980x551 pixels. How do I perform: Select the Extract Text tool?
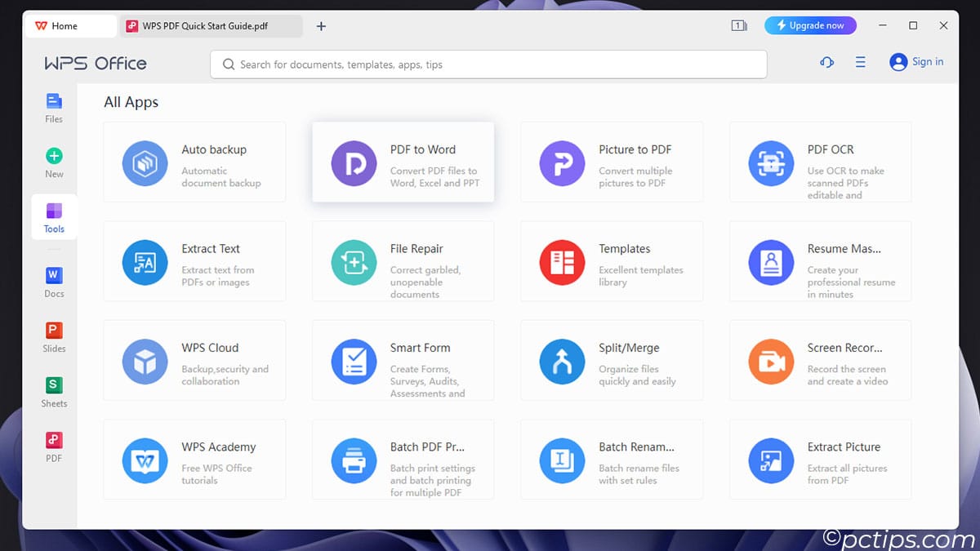click(194, 260)
